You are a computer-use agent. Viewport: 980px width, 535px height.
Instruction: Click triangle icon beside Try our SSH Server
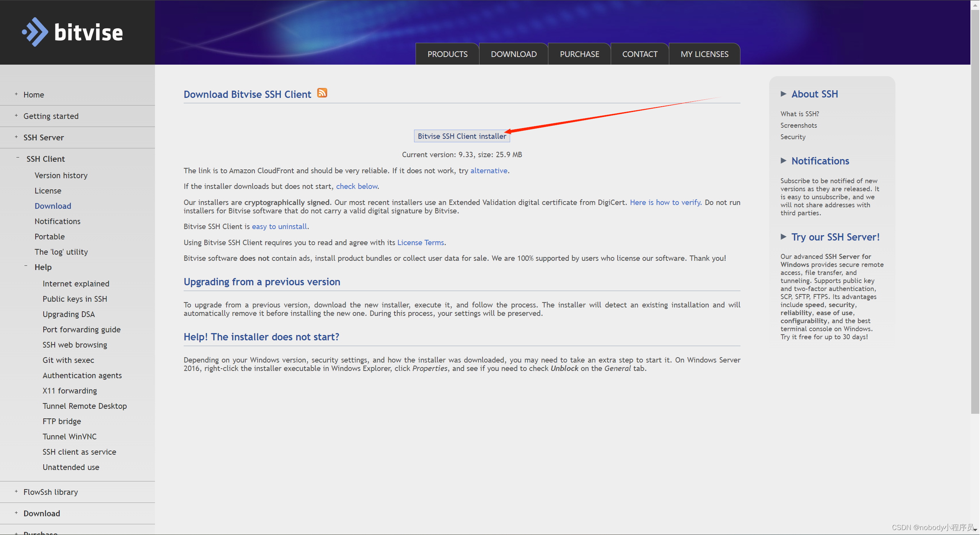tap(783, 237)
